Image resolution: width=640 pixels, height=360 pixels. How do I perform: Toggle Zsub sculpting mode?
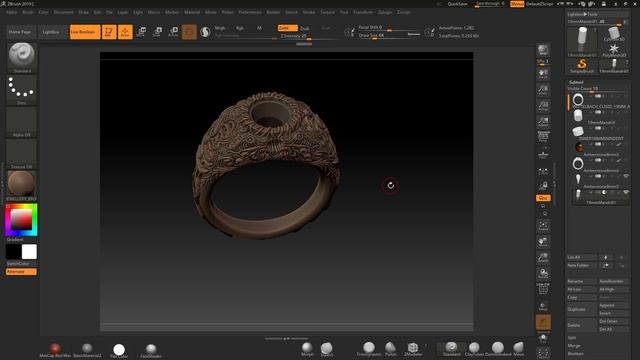(x=305, y=28)
